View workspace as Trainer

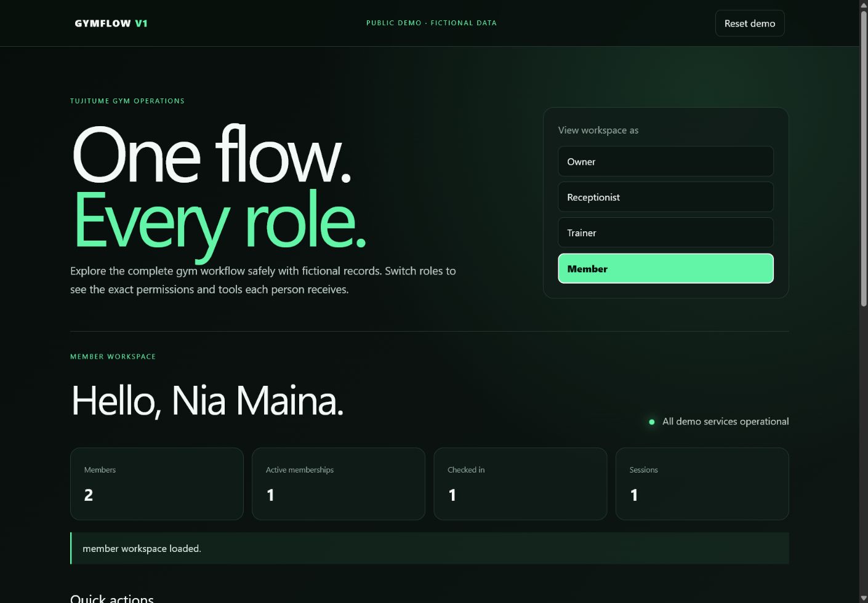tap(665, 233)
